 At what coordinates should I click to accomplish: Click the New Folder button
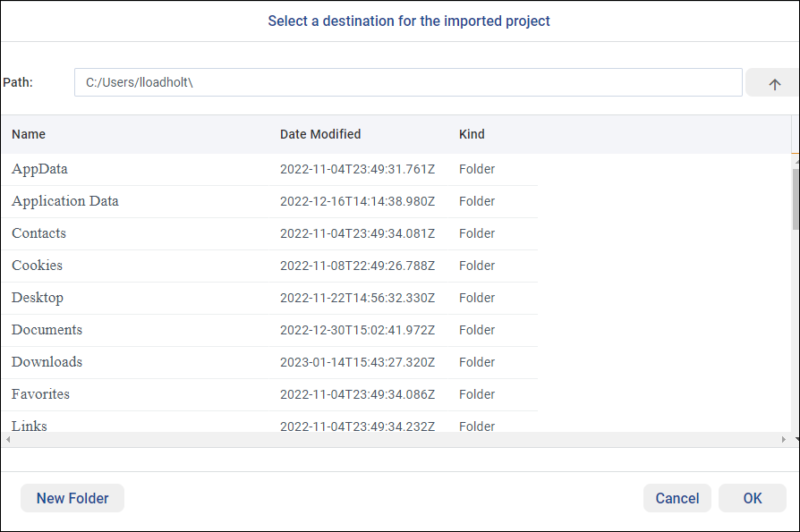point(72,498)
